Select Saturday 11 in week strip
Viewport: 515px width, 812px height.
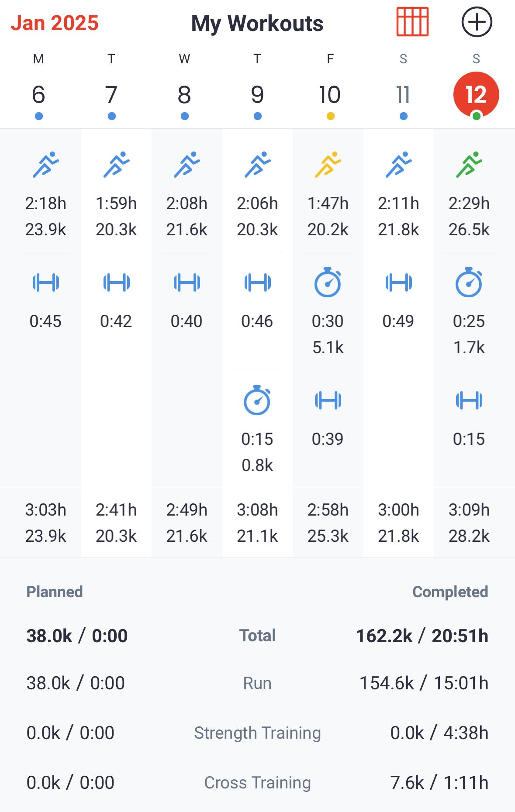(x=403, y=95)
